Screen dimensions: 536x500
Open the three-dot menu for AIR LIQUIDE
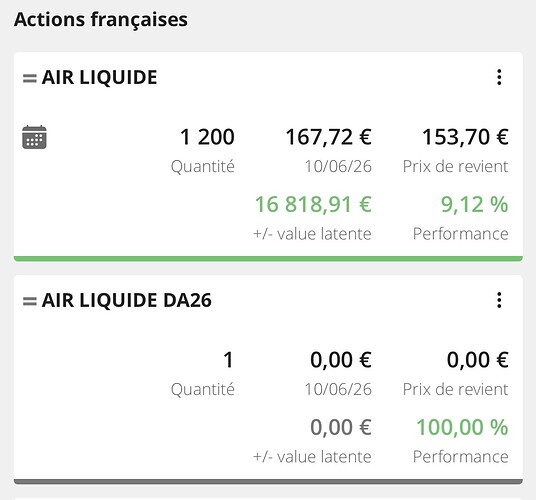pos(499,77)
